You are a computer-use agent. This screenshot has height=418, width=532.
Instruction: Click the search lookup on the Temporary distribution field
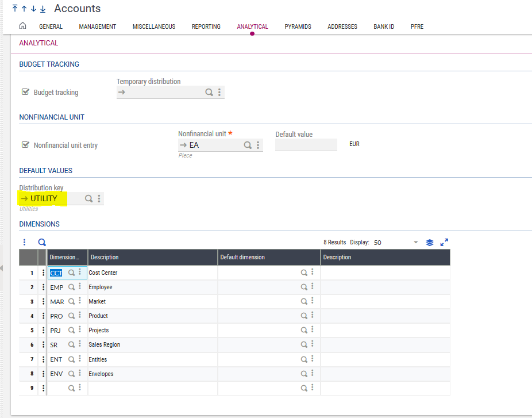(x=209, y=92)
